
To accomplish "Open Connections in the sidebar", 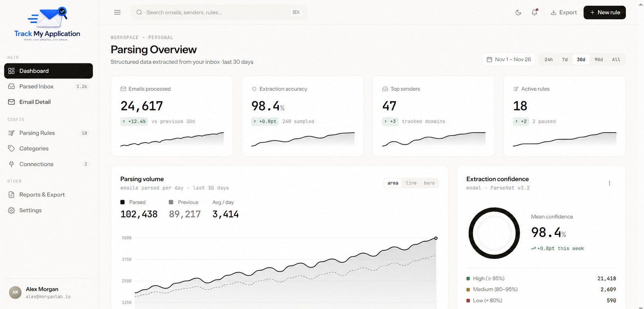I will click(48, 164).
